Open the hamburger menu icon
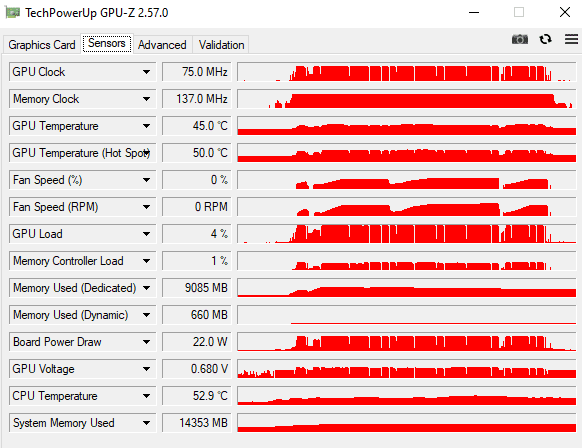 (x=571, y=39)
